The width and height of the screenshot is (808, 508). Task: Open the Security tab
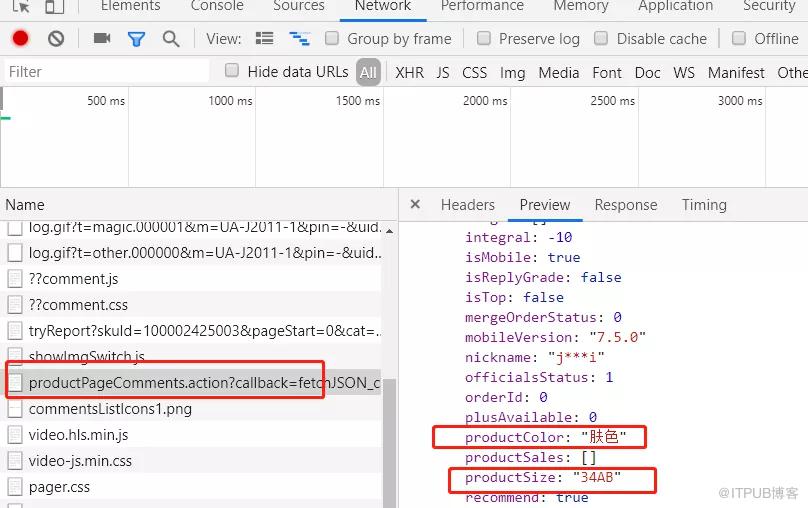pyautogui.click(x=769, y=6)
